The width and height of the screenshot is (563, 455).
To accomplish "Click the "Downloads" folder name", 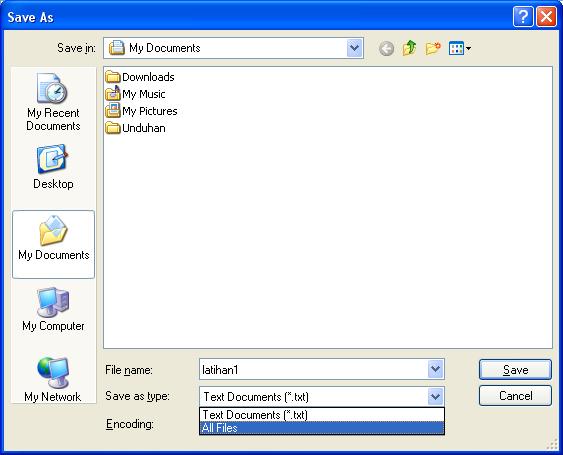I will pyautogui.click(x=148, y=77).
